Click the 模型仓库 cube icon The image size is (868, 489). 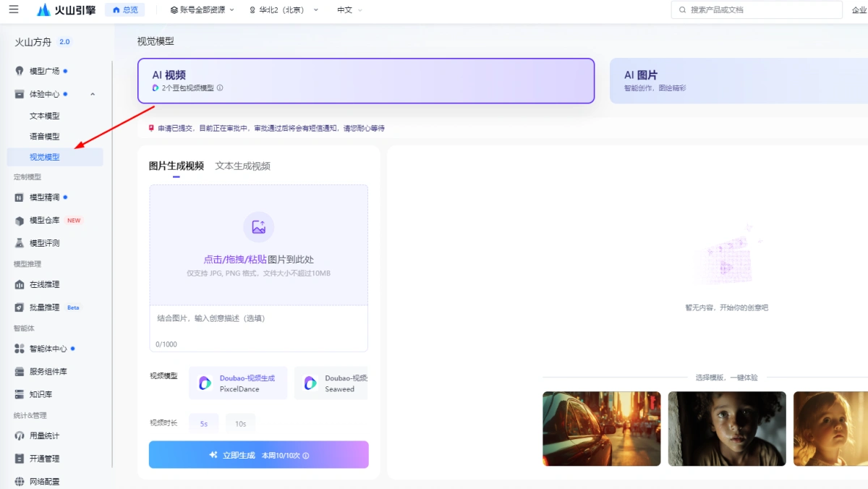20,221
